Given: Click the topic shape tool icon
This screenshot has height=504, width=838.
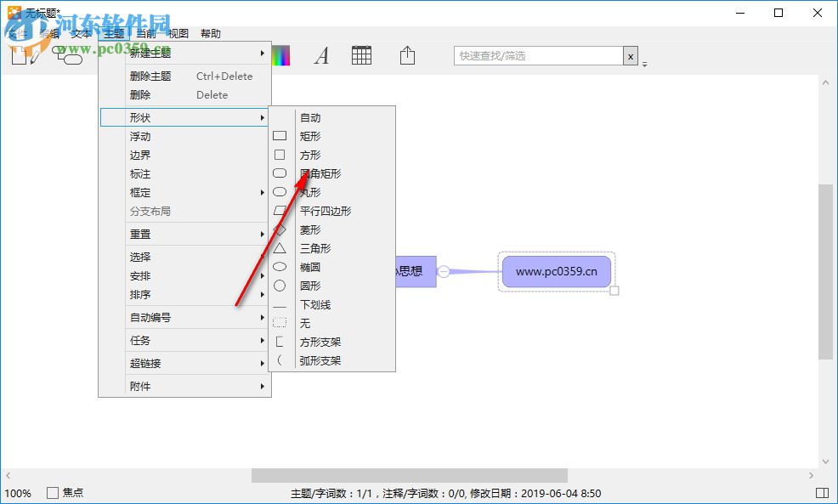Looking at the screenshot, I should click(68, 55).
